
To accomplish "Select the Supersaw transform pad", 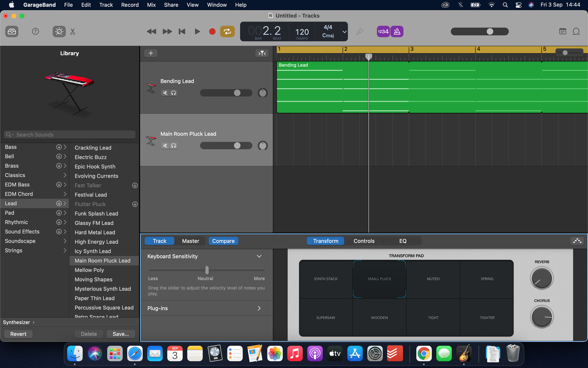I will pos(326,317).
